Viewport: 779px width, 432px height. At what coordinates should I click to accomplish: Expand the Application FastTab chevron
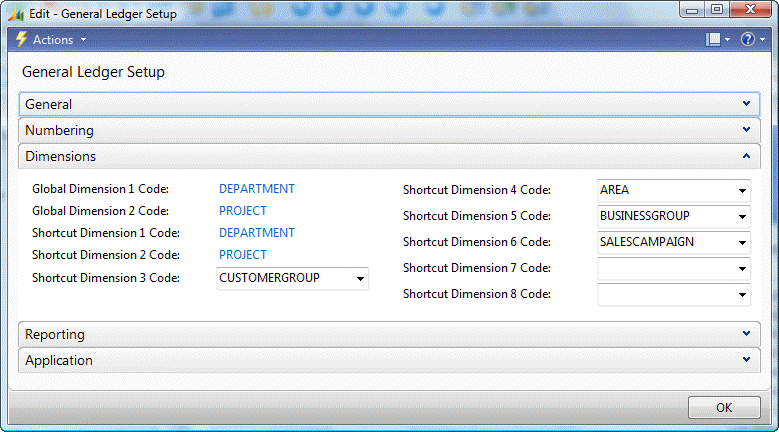point(746,360)
